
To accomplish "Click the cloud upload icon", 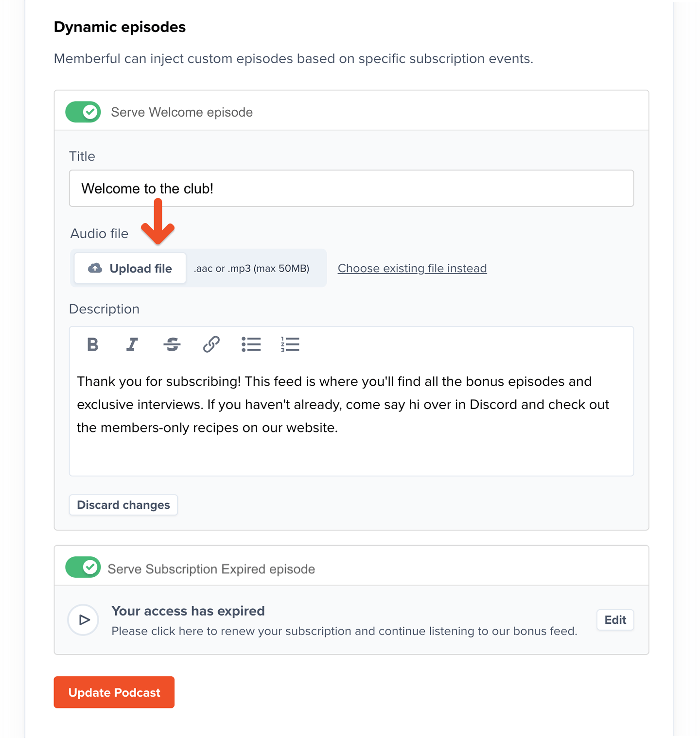I will (x=95, y=268).
